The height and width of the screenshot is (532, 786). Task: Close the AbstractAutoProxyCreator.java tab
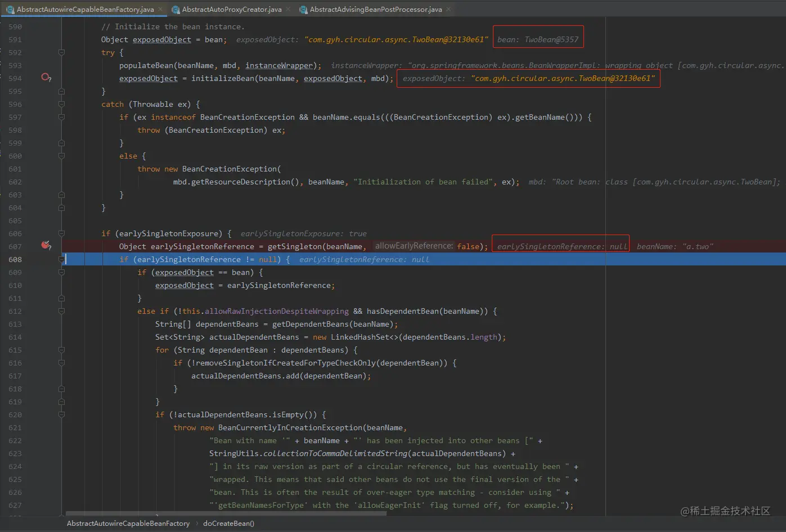pyautogui.click(x=288, y=10)
